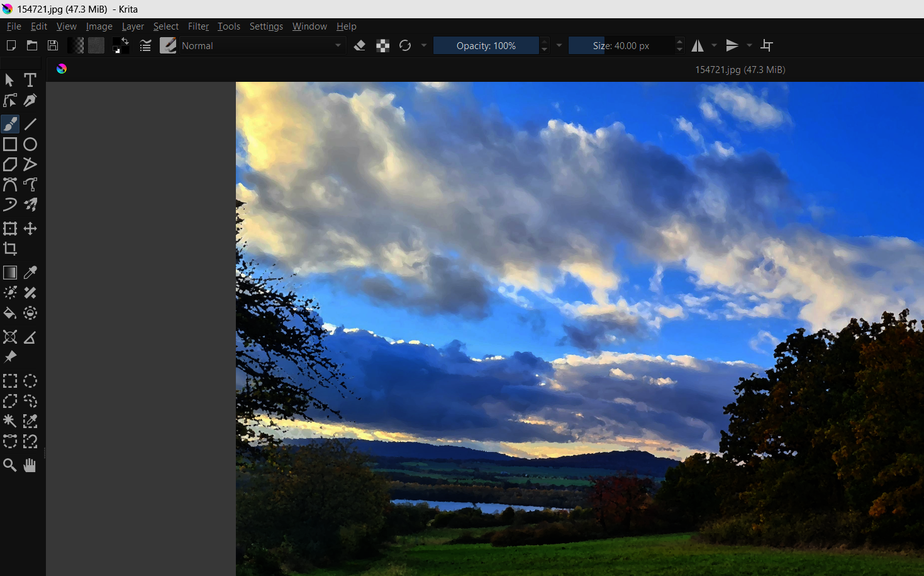The height and width of the screenshot is (576, 924).
Task: Click the Opacity 100% slider
Action: tap(486, 45)
